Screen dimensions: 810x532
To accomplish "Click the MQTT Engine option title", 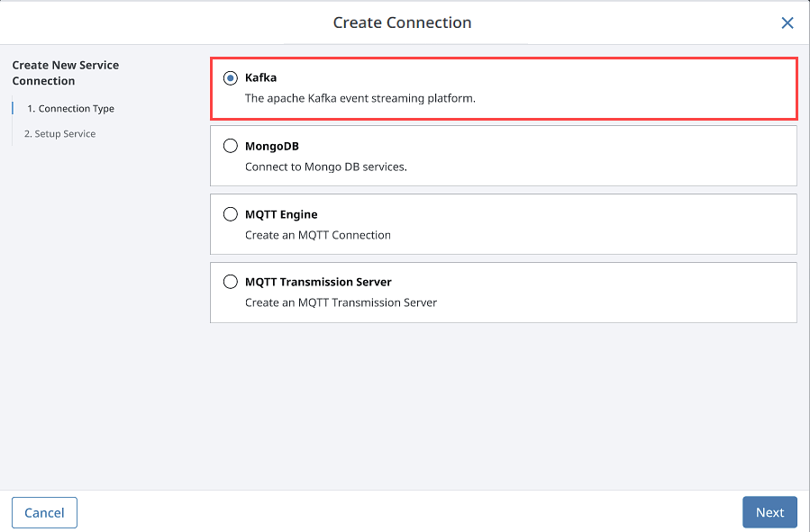I will (281, 214).
